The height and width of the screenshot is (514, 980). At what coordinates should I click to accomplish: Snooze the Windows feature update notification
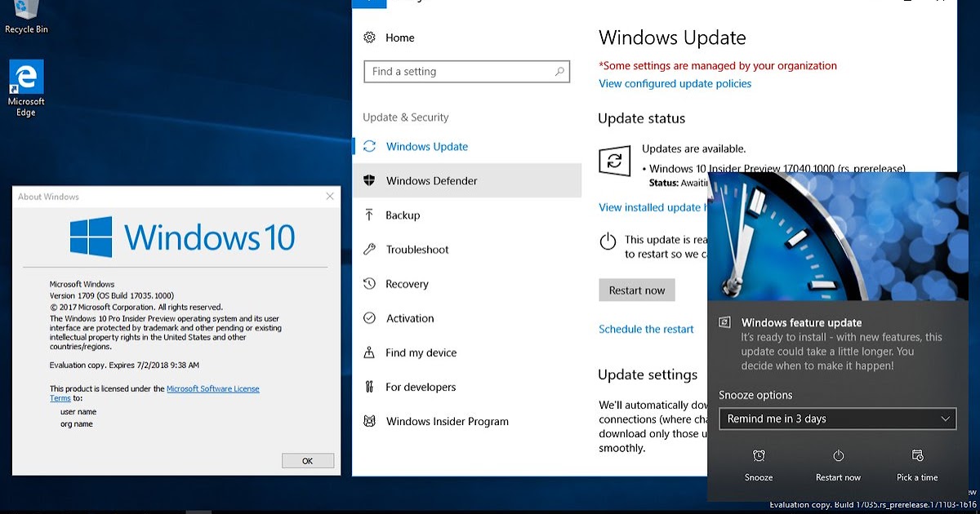point(759,464)
